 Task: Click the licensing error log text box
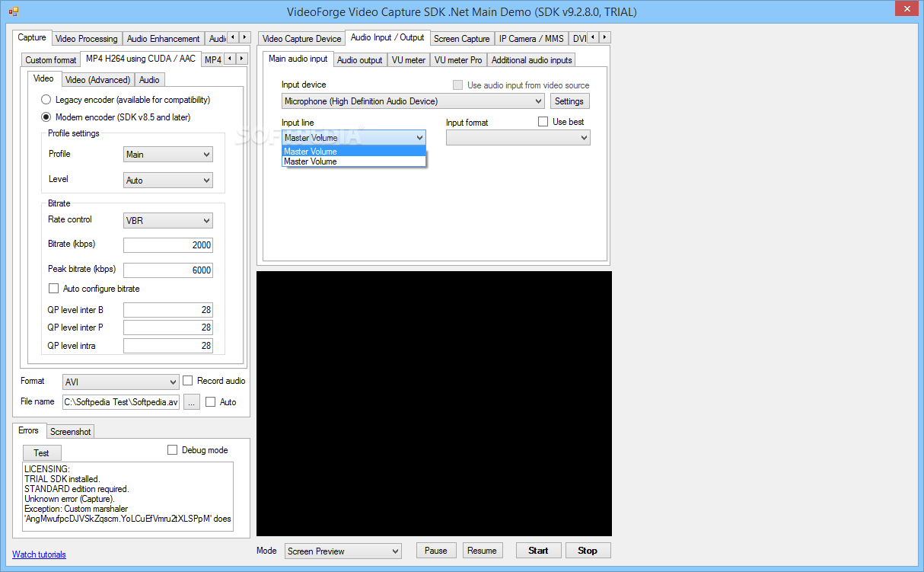[128, 496]
